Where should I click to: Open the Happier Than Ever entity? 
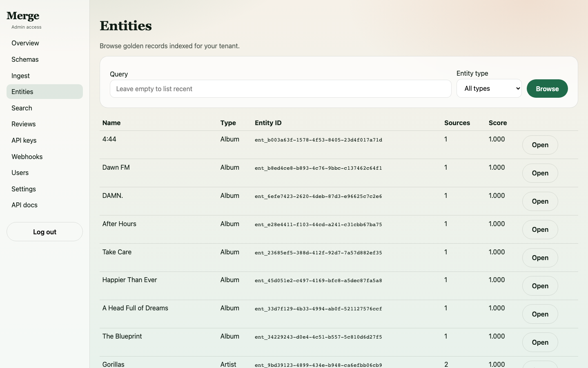540,286
